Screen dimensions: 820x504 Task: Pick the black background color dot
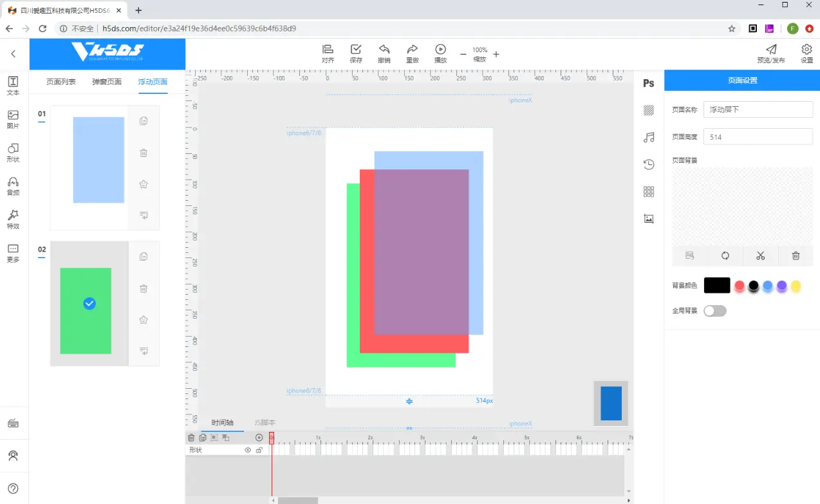coord(754,286)
